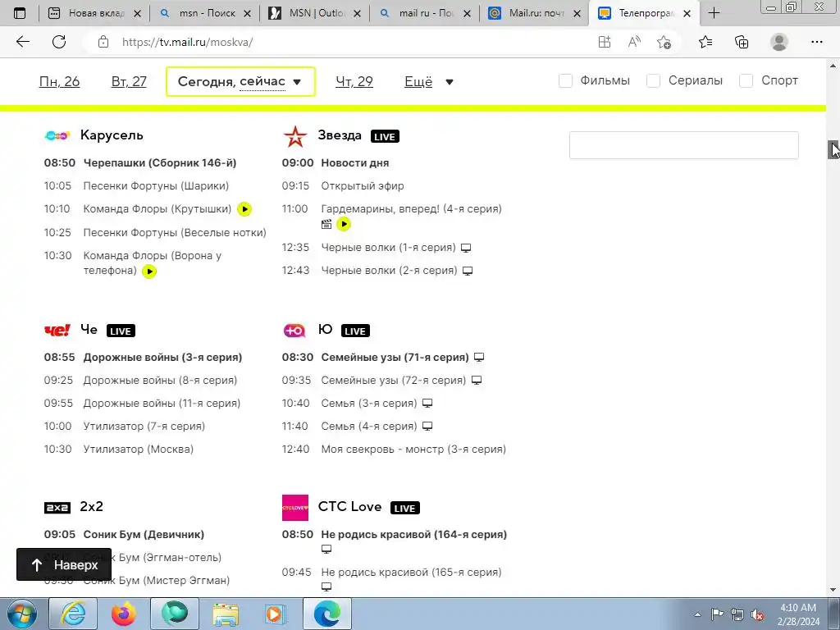The height and width of the screenshot is (630, 840).
Task: Switch to the Mail.ru: почта tab
Action: tap(535, 13)
